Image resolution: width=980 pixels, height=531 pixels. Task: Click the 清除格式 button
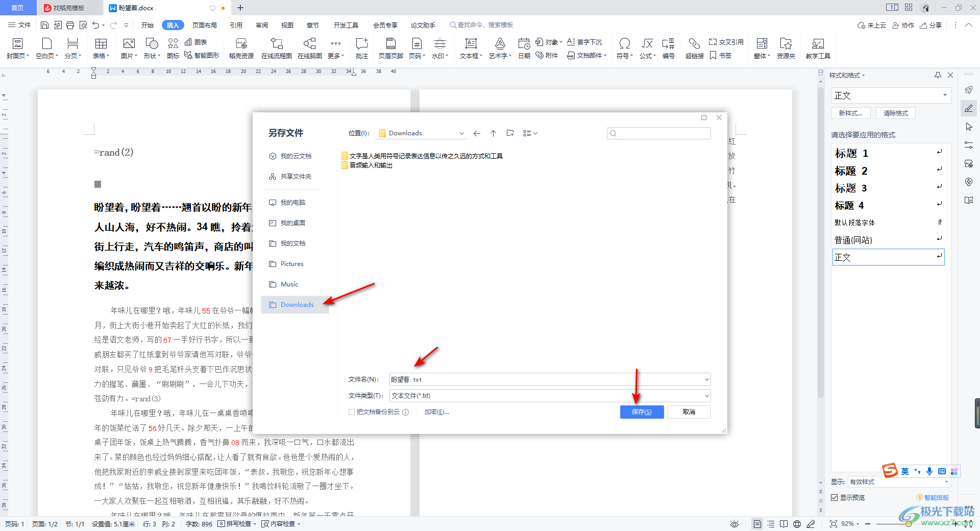tap(896, 113)
